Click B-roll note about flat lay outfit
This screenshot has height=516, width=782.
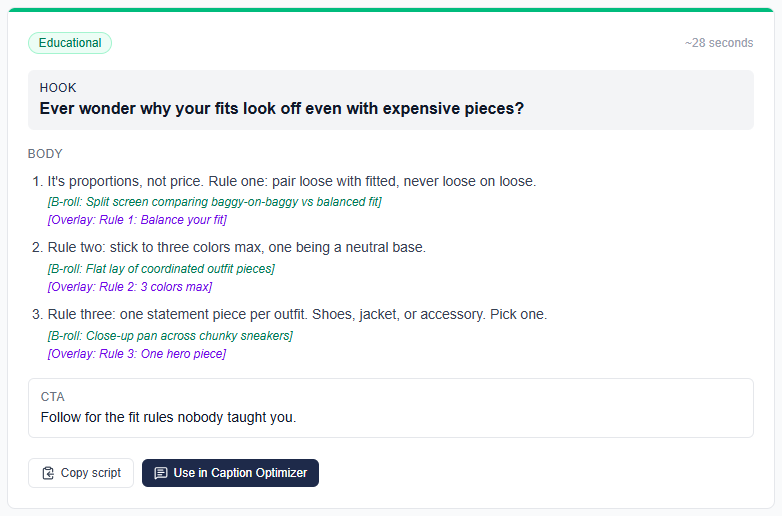[x=161, y=269]
